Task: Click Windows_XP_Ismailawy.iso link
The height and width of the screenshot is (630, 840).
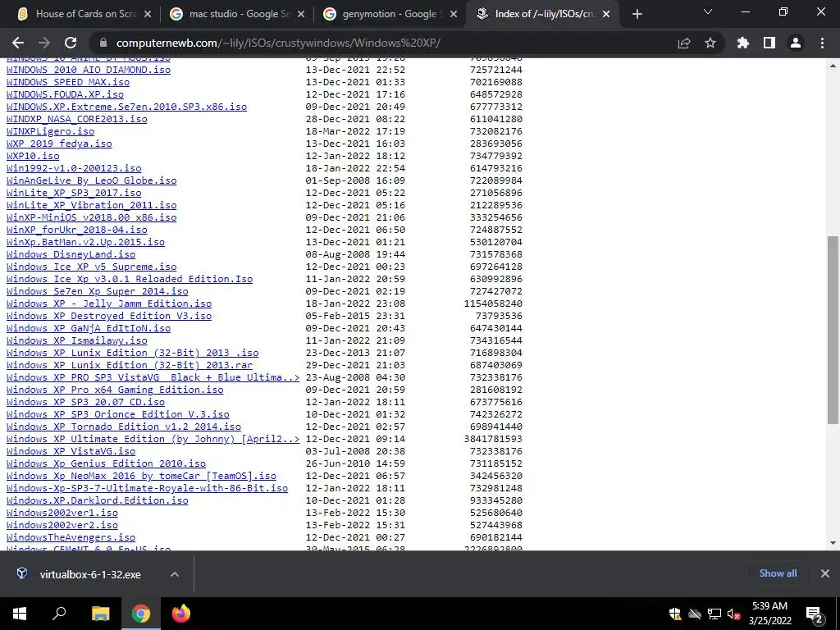Action: [76, 340]
